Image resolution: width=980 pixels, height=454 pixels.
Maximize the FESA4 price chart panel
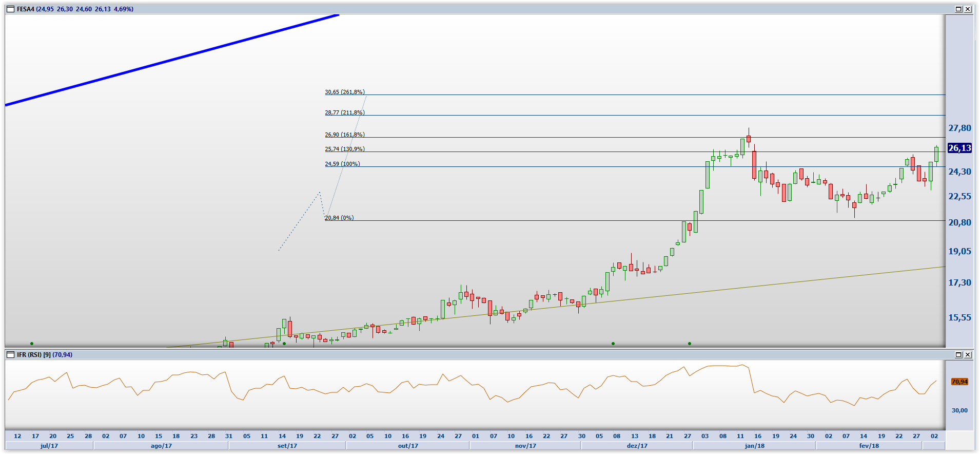[958, 9]
